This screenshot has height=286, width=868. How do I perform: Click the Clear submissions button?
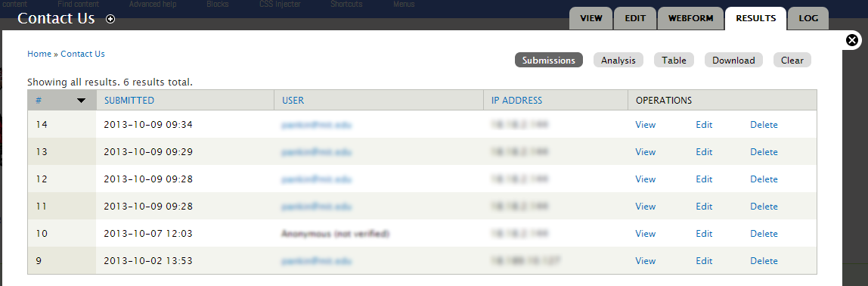(792, 61)
